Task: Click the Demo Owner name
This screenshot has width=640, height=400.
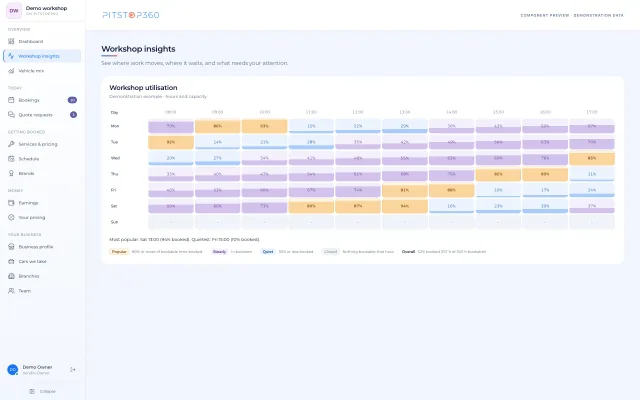Action: click(37, 367)
